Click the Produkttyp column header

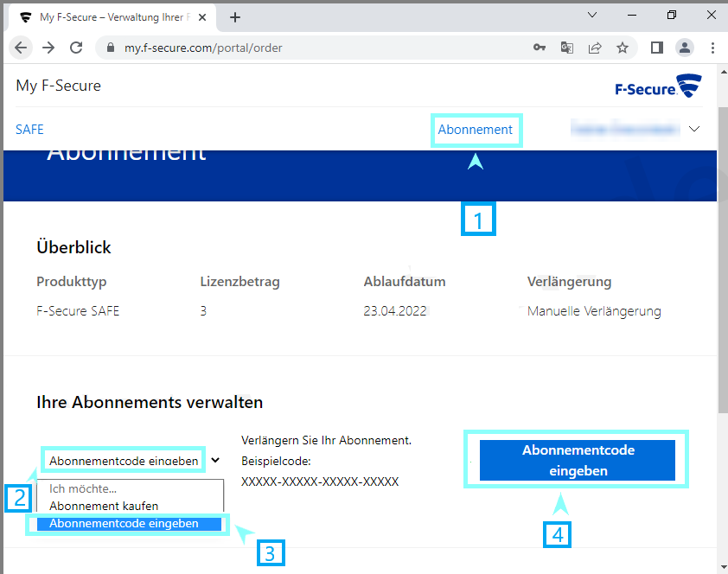pyautogui.click(x=72, y=282)
